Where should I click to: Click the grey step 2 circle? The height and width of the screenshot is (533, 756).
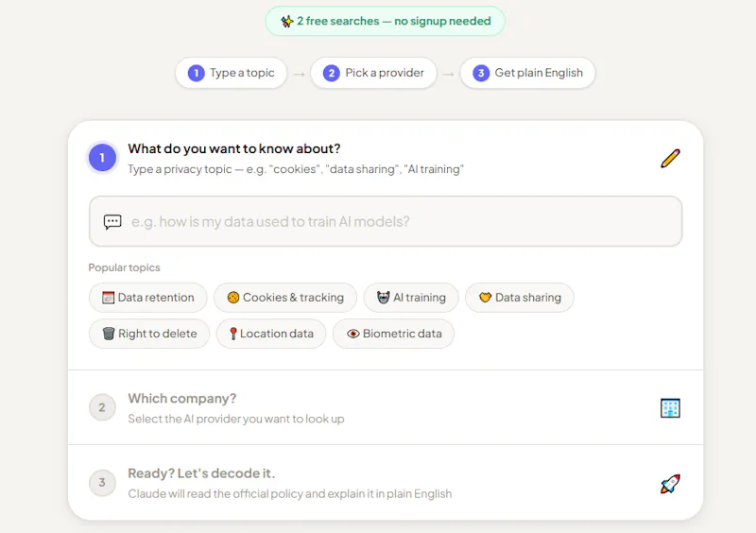(102, 407)
